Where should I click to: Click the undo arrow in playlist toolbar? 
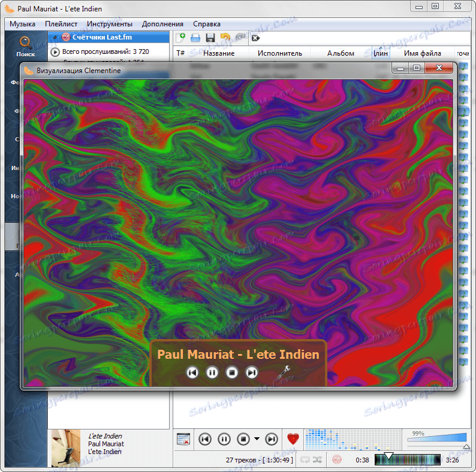(225, 38)
